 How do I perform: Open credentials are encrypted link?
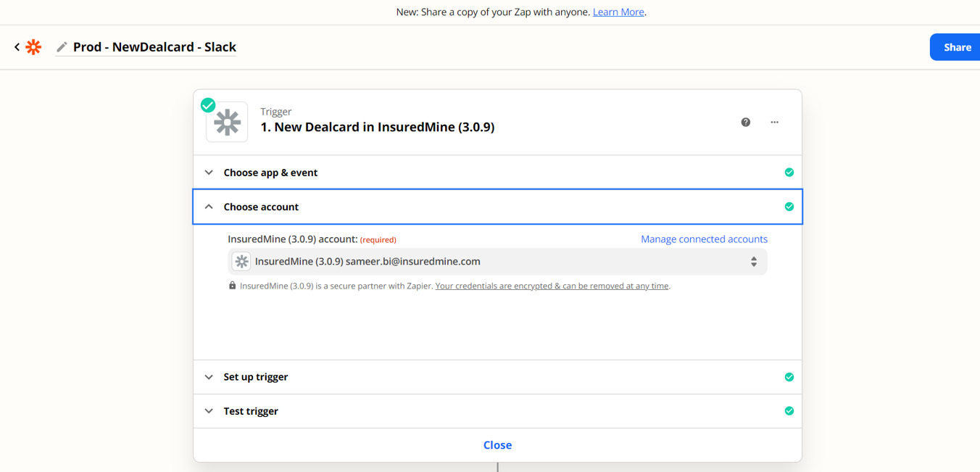552,286
